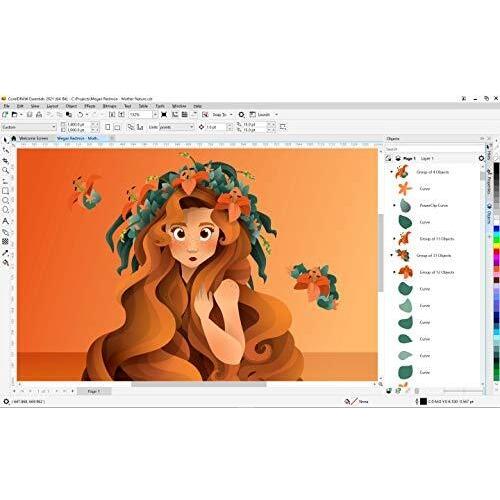This screenshot has width=500, height=500.
Task: Toggle Show guidelines button
Action: (x=194, y=115)
